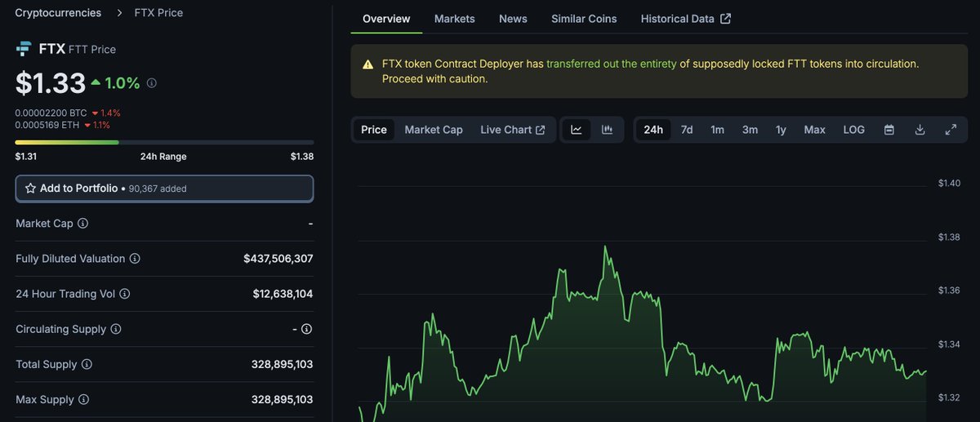The width and height of the screenshot is (980, 422).
Task: Click the FTX Price breadcrumb
Action: tap(158, 13)
